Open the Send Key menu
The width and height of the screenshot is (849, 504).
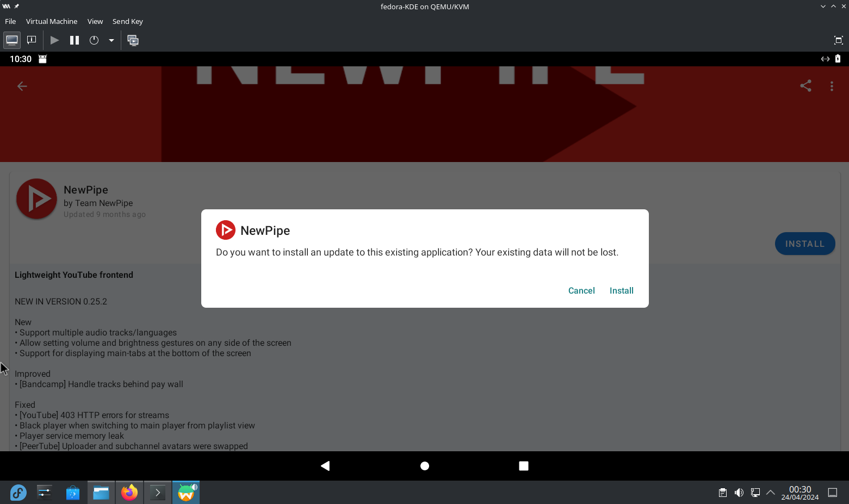(128, 21)
